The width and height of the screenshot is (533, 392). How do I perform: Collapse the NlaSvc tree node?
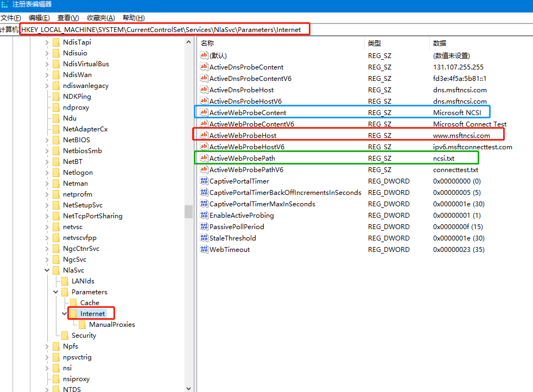pos(47,270)
